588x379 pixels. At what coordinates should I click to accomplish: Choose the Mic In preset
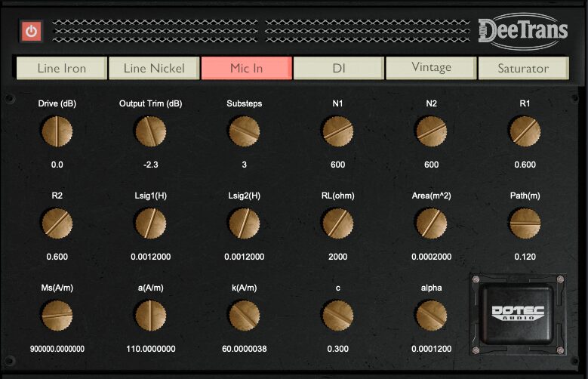pos(246,68)
